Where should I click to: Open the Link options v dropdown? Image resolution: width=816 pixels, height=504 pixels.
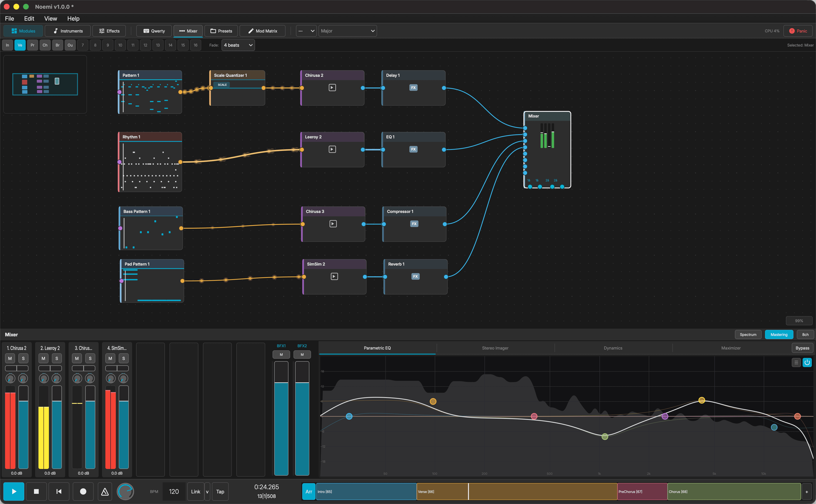[x=207, y=491]
